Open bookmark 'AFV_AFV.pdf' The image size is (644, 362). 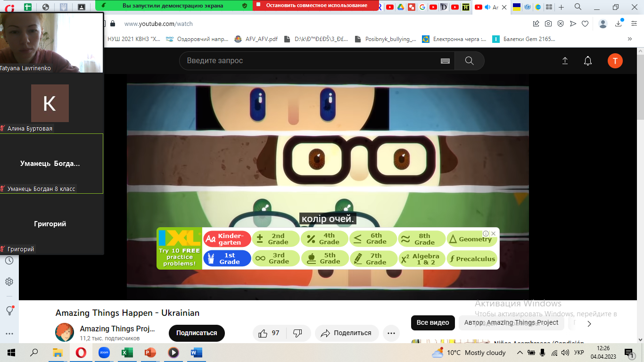click(x=256, y=39)
